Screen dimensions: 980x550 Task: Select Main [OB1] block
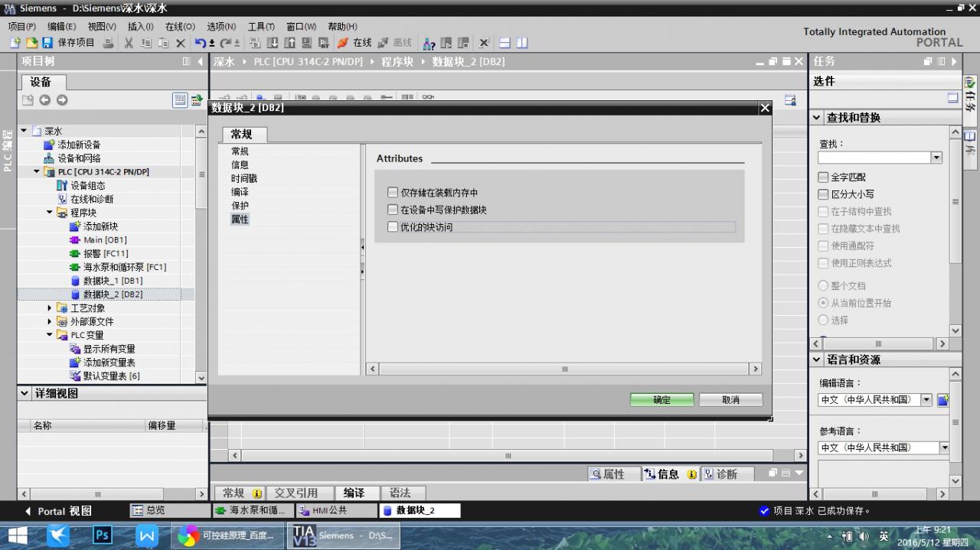coord(105,240)
